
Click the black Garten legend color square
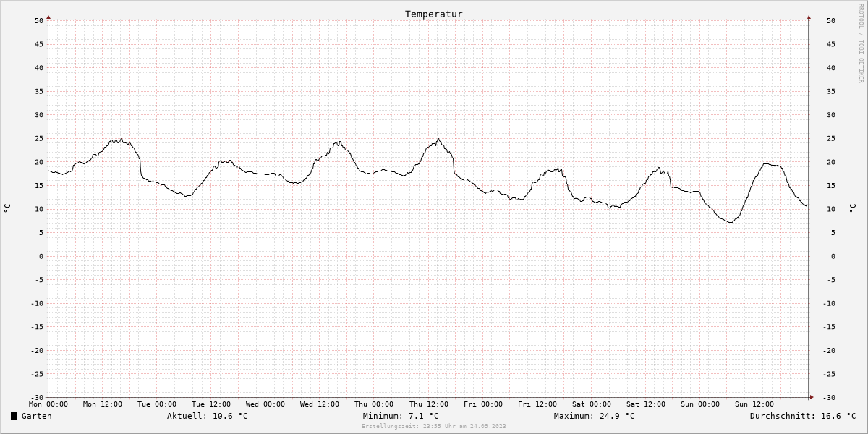(14, 416)
